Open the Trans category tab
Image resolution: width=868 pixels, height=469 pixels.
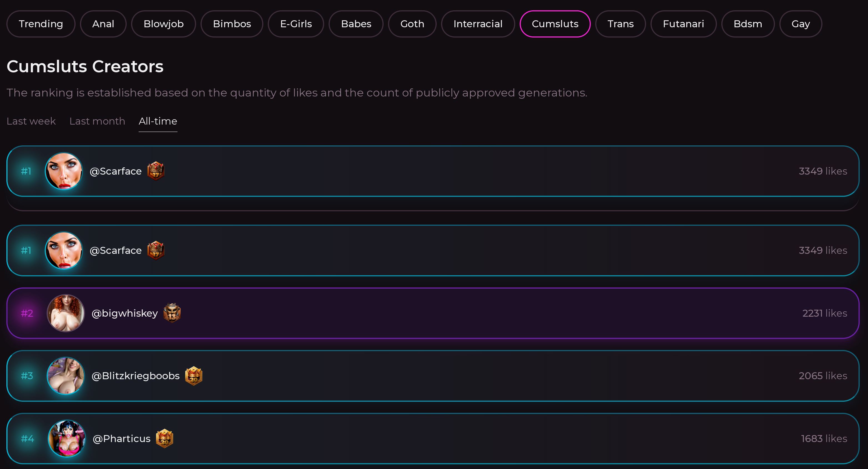pos(620,24)
